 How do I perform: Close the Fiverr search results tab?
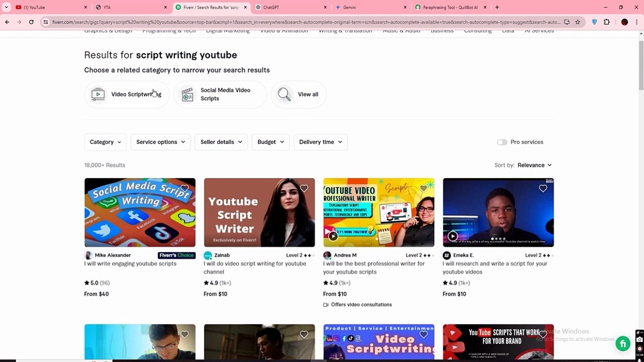[246, 7]
